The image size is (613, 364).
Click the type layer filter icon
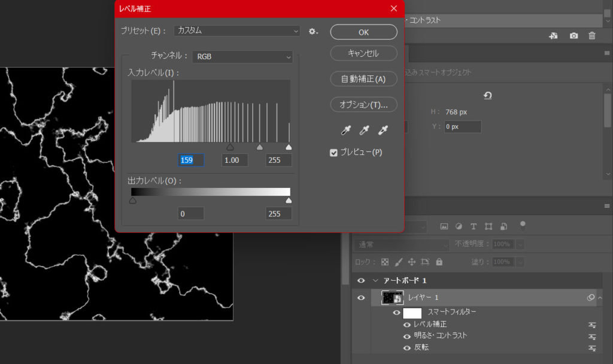pyautogui.click(x=474, y=226)
